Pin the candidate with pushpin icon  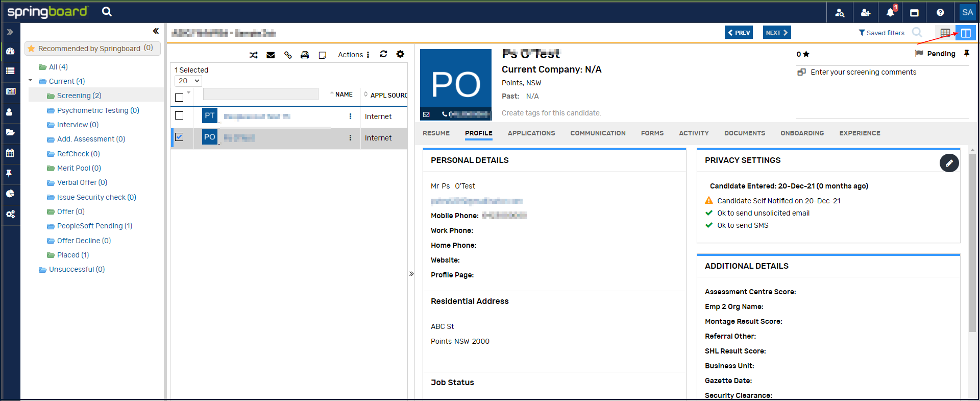966,53
